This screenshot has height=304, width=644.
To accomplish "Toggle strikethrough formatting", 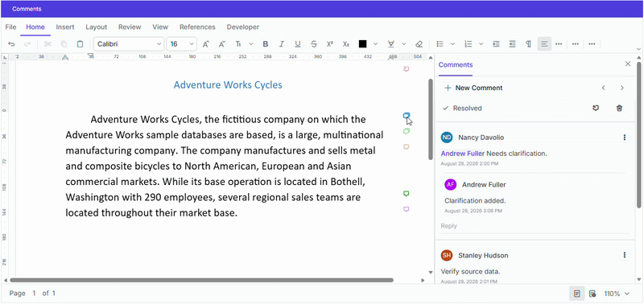I will (x=314, y=44).
